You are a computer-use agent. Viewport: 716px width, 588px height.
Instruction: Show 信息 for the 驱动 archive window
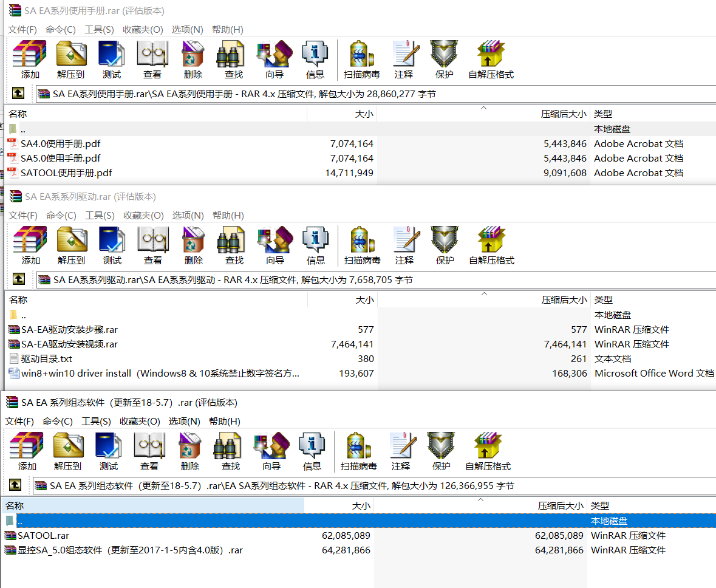pos(315,245)
